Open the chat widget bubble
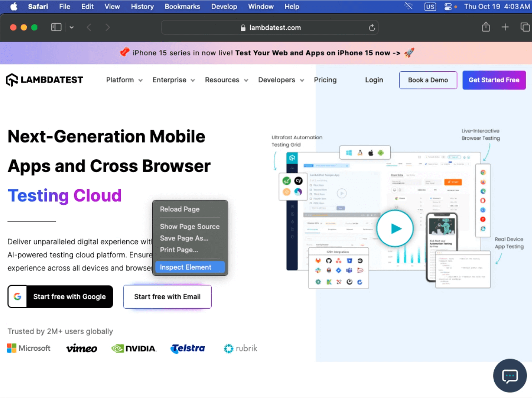Screen dimensions: 532x398 pyautogui.click(x=510, y=376)
